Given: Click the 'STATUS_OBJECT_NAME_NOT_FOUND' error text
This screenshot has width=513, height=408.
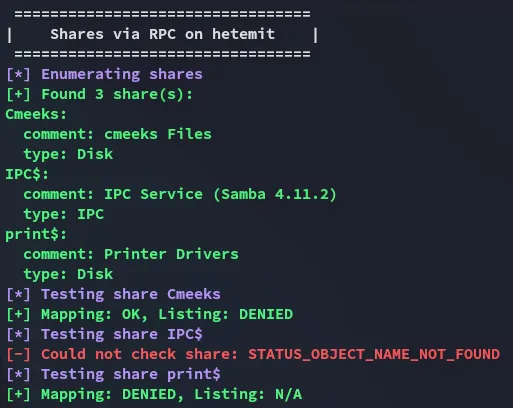Looking at the screenshot, I should [x=374, y=354].
